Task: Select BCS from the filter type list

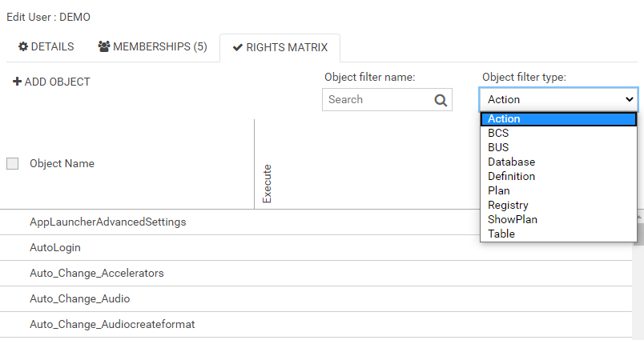Action: (x=498, y=134)
